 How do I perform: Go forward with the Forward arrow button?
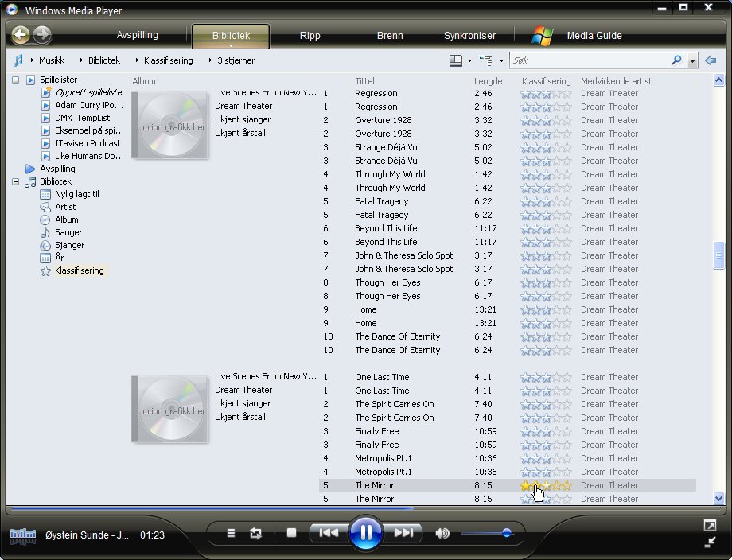tap(42, 34)
